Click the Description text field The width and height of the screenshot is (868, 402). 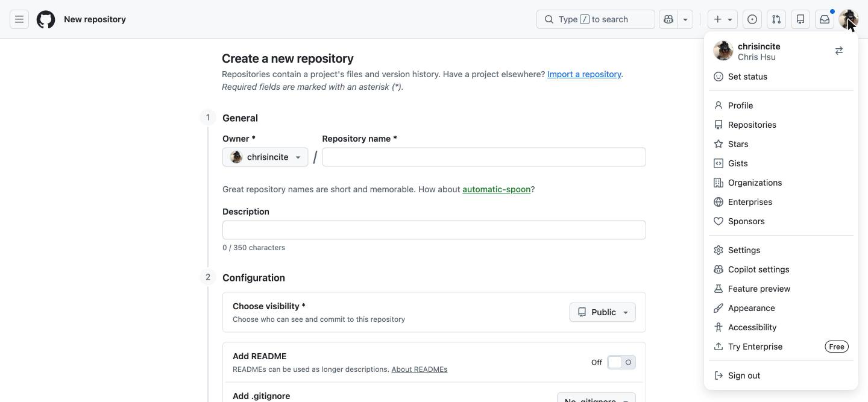(x=434, y=230)
